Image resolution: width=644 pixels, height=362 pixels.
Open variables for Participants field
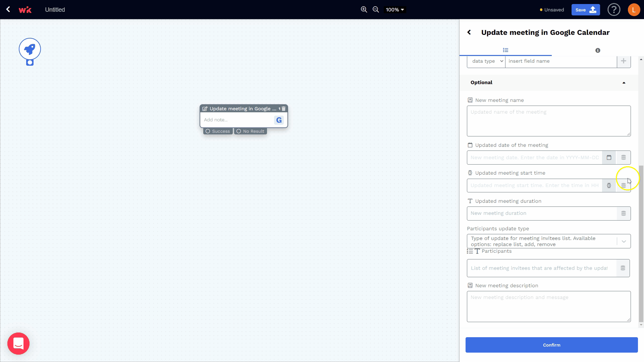click(623, 268)
